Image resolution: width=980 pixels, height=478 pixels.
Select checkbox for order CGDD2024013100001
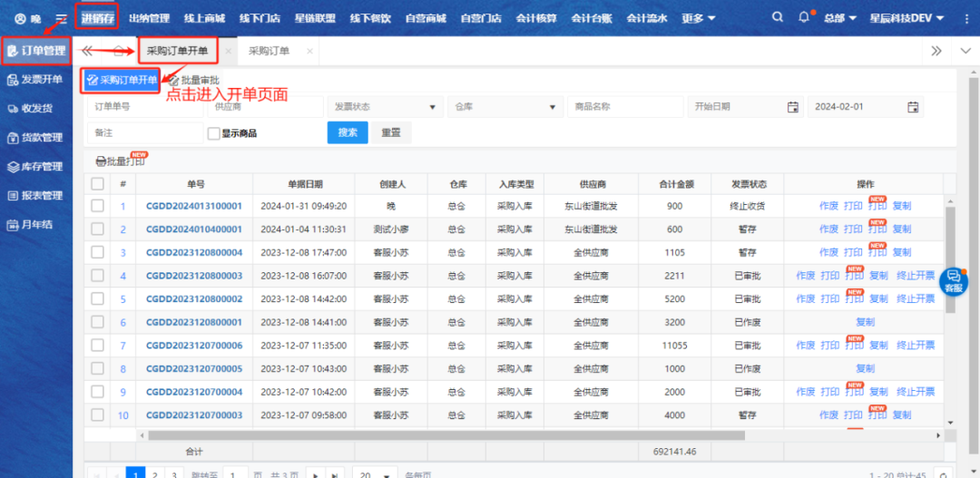tap(97, 206)
